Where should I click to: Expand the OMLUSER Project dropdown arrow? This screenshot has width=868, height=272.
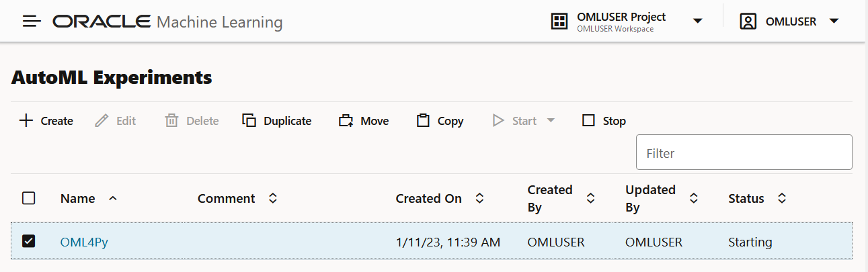pos(698,21)
